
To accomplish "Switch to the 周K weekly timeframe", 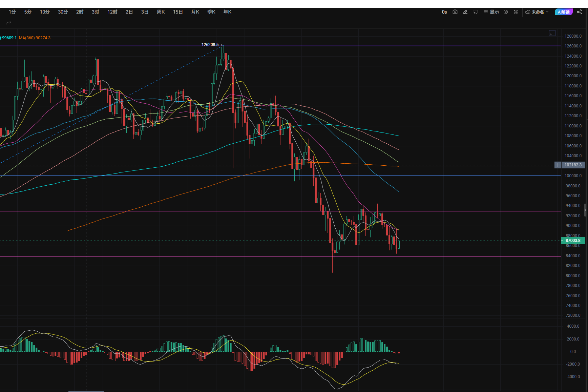I will point(161,12).
